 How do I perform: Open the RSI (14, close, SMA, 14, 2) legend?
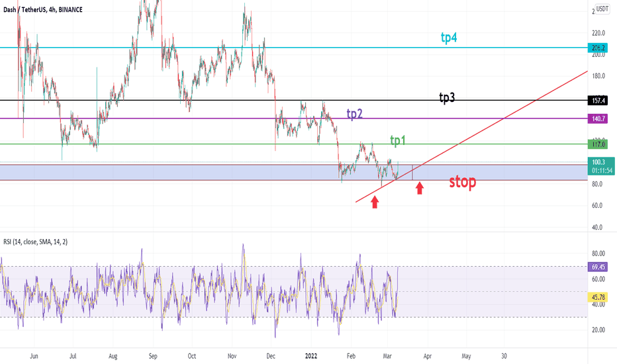click(x=35, y=242)
